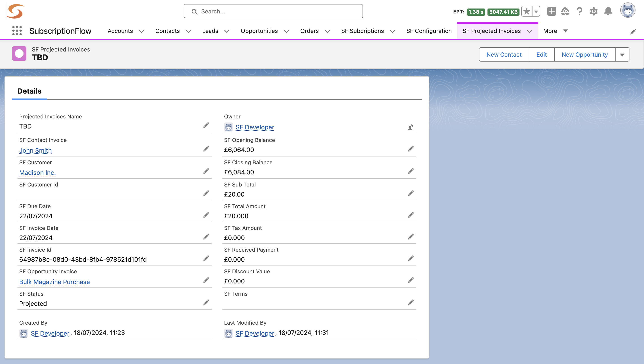Go to the Accounts tab
Viewport: 644px width, 364px height.
[120, 31]
